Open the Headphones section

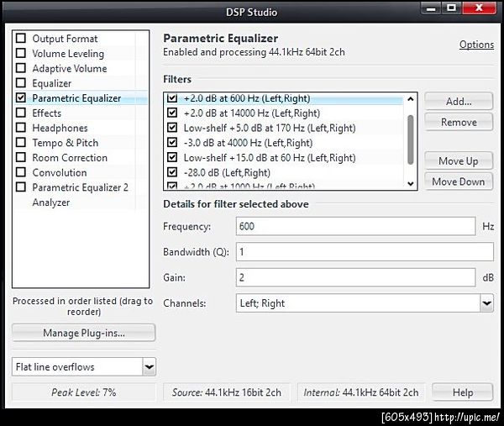pyautogui.click(x=60, y=128)
